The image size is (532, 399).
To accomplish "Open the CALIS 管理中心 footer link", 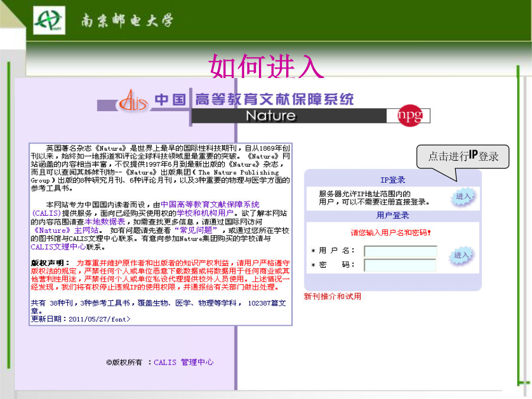I will [184, 362].
